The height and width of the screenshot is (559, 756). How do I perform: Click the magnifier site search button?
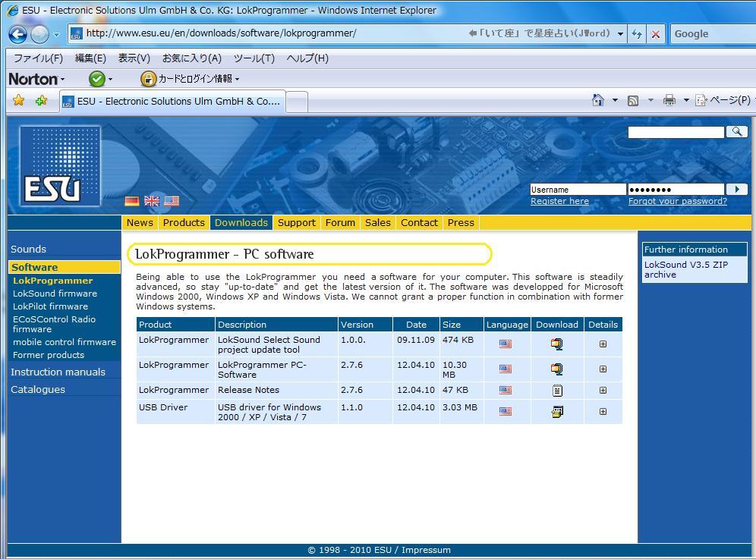click(x=737, y=131)
